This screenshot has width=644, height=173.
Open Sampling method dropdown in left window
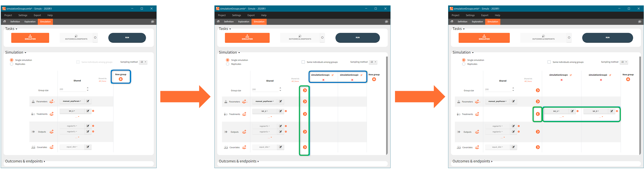click(x=143, y=62)
